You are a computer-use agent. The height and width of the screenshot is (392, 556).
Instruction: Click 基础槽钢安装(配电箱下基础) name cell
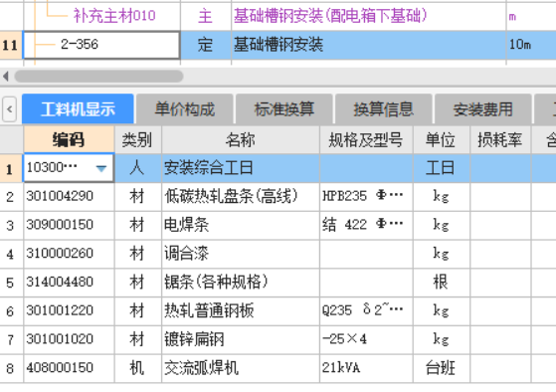click(x=369, y=16)
